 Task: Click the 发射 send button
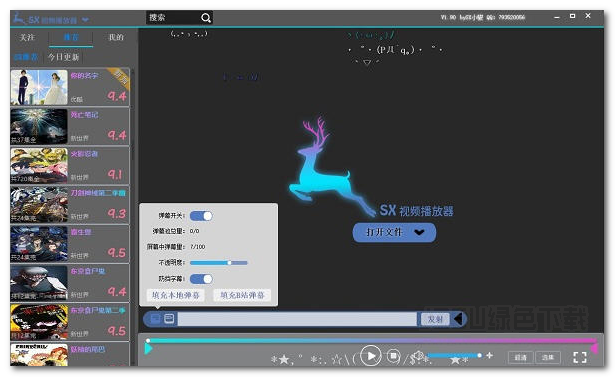click(435, 319)
